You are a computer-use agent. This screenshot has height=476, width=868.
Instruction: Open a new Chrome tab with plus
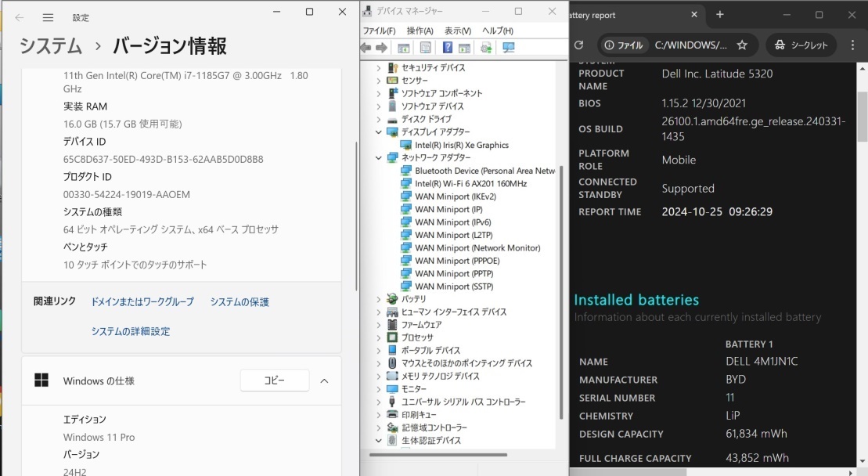[719, 15]
